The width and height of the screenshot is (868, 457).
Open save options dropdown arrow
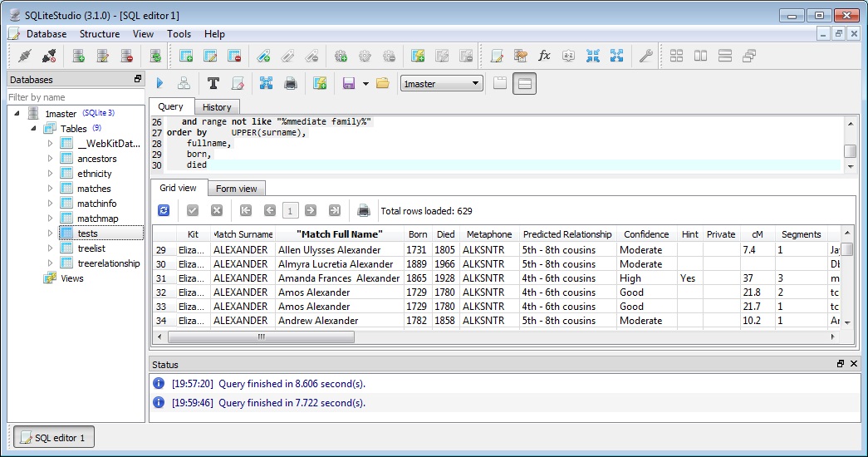365,84
